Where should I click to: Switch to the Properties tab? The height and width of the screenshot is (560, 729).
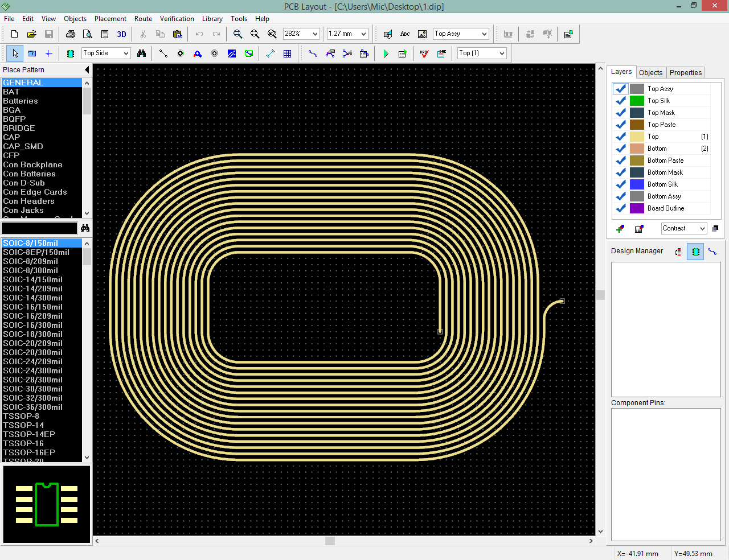[x=685, y=73]
